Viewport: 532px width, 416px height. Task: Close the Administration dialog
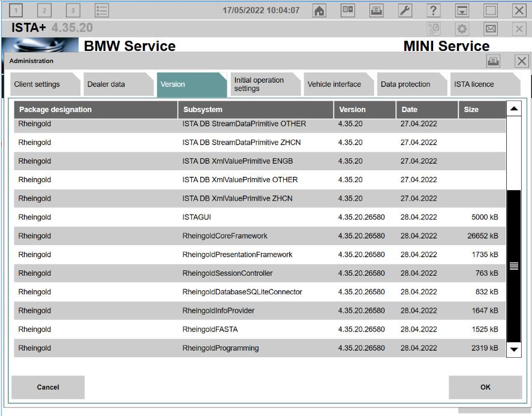521,61
